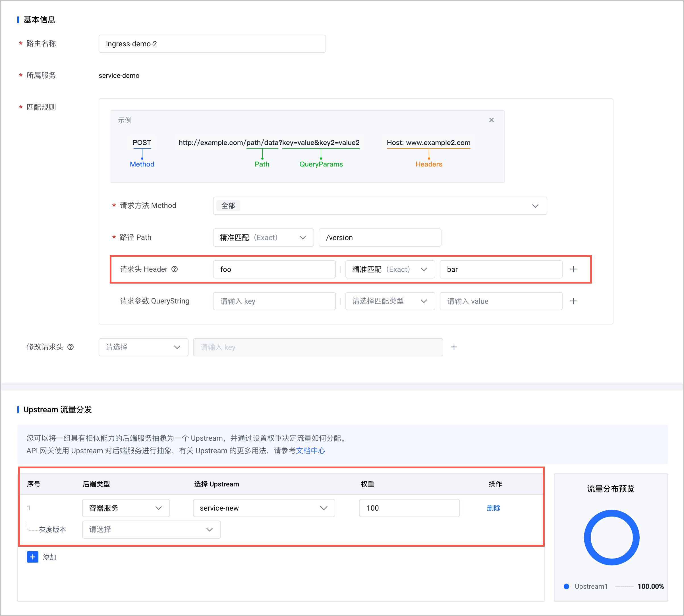Click the QueryString 请输入 key field
Viewport: 684px width, 616px height.
coord(274,301)
